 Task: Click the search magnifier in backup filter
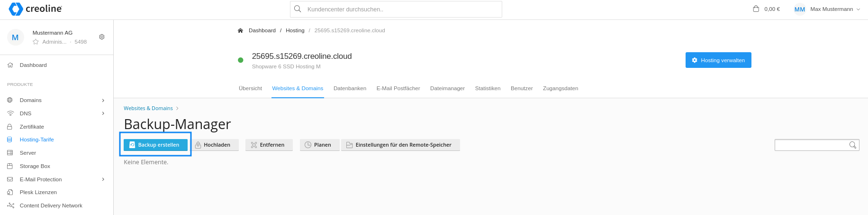tap(853, 145)
